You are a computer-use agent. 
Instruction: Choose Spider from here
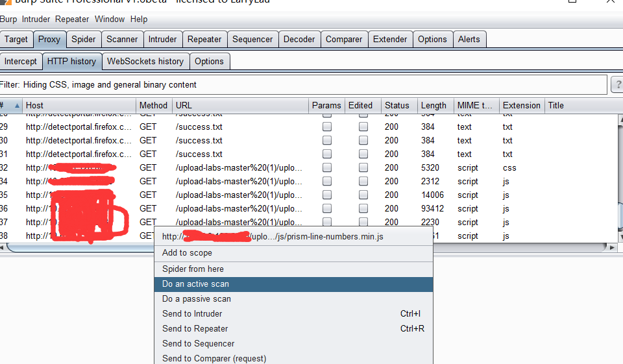[x=293, y=269]
